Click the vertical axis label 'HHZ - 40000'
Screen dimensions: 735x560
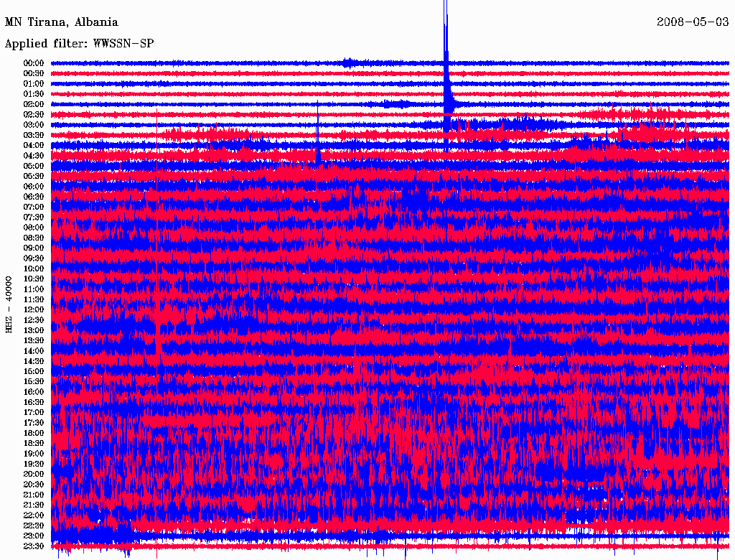coord(9,305)
